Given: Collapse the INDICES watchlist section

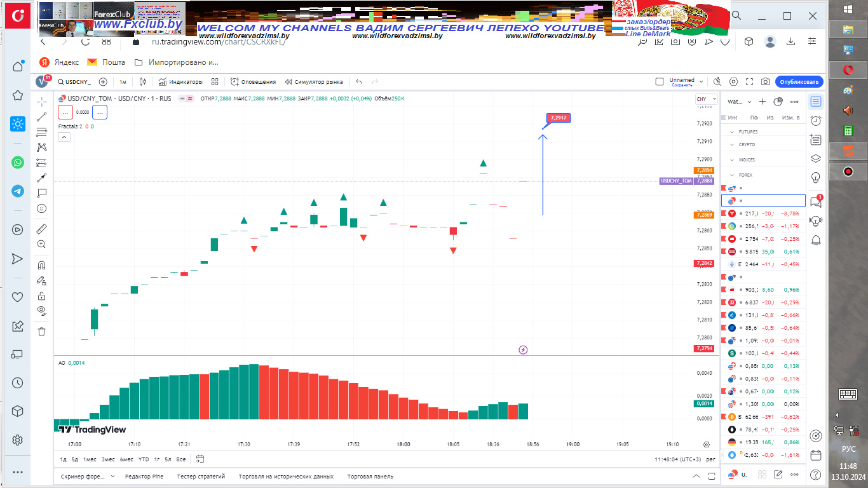Looking at the screenshot, I should click(x=731, y=159).
